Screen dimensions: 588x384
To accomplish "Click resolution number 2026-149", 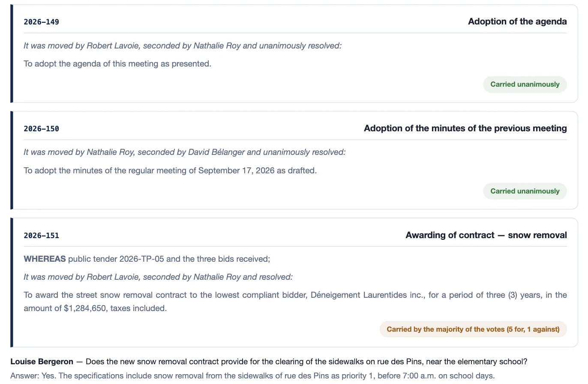I will pos(41,22).
